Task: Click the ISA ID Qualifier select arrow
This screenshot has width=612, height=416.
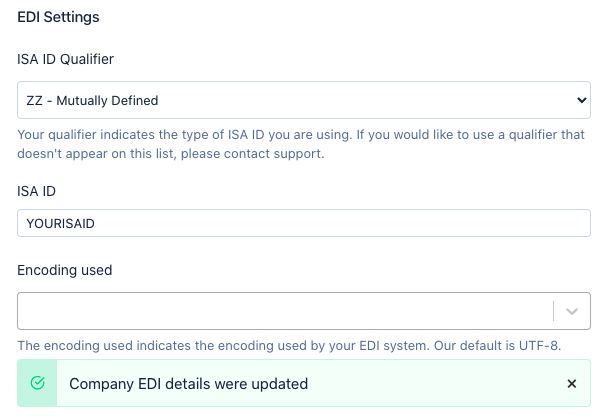Action: (x=582, y=100)
